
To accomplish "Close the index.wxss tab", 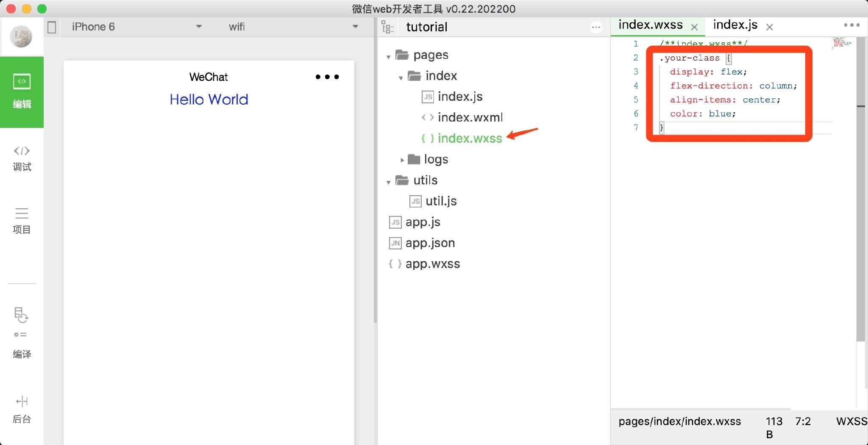I will 694,28.
